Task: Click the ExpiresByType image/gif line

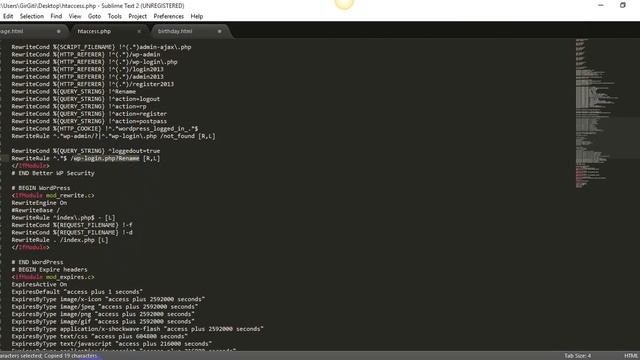Action: 103,322
